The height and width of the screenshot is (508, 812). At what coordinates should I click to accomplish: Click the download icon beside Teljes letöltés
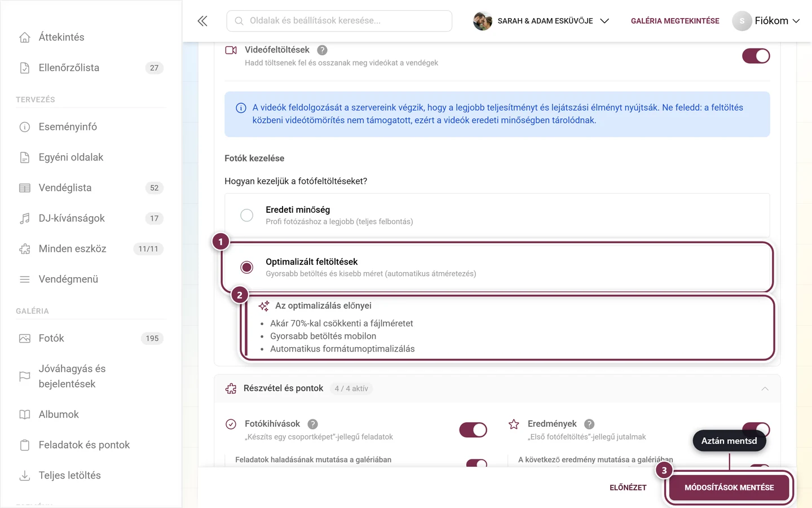pyautogui.click(x=25, y=476)
